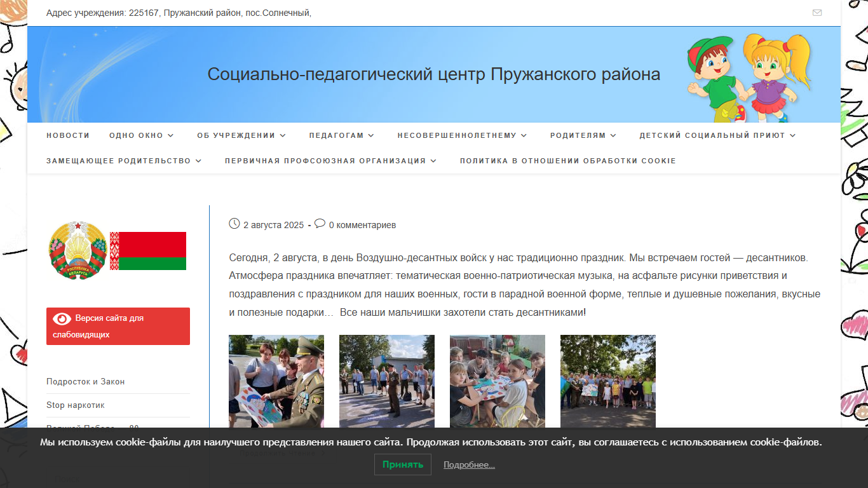Viewport: 868px width, 488px height.
Task: Expand the Об учреждении dropdown menu
Action: tap(241, 135)
